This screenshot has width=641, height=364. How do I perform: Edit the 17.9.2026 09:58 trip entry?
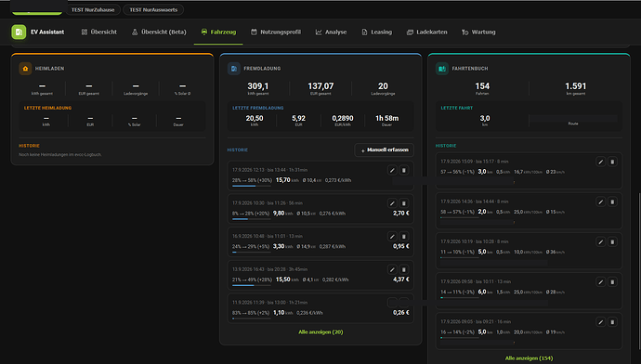coord(600,282)
